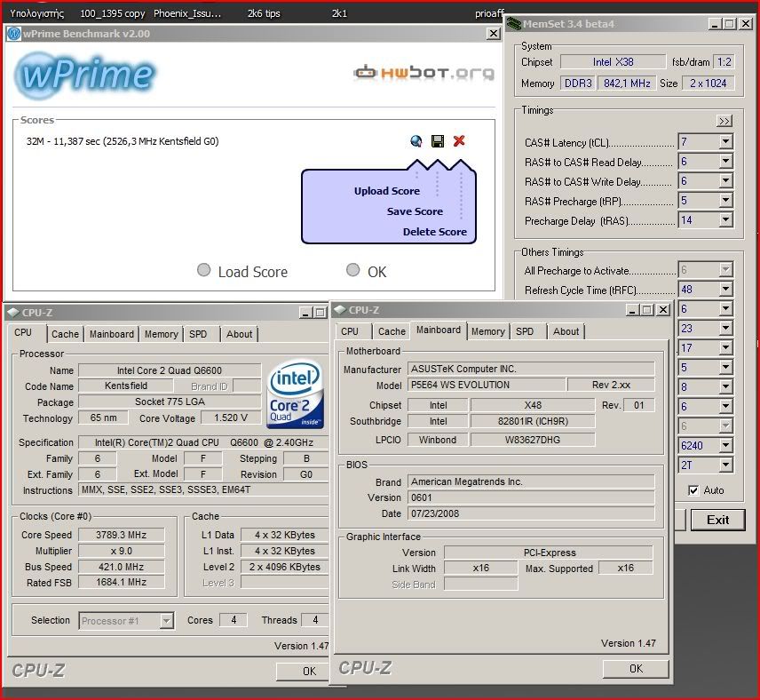The image size is (760, 700).
Task: Click the motherboard Model field P5E64 WS EVOLUTION
Action: (x=487, y=385)
